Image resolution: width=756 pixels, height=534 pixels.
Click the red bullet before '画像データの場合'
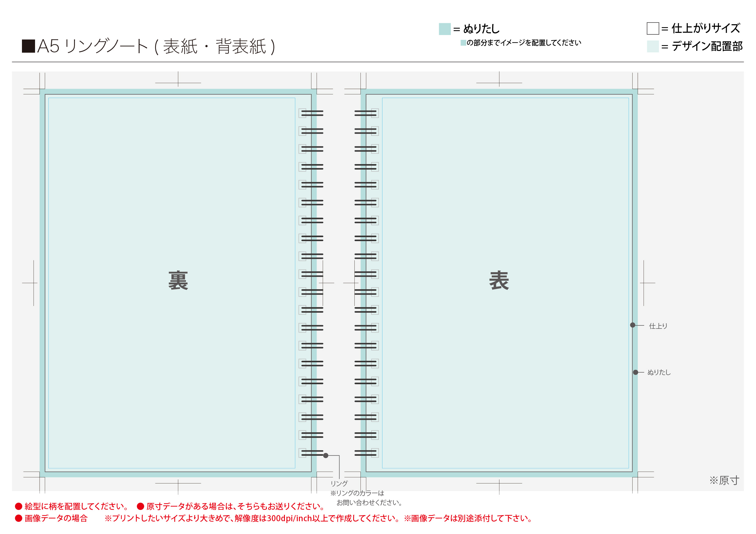19,518
